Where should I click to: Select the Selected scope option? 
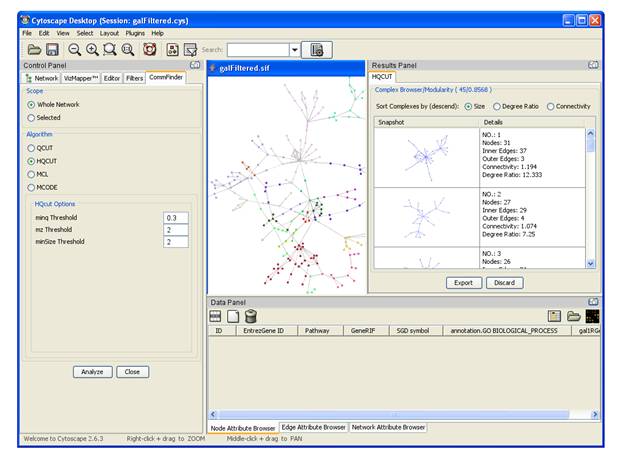[44, 118]
